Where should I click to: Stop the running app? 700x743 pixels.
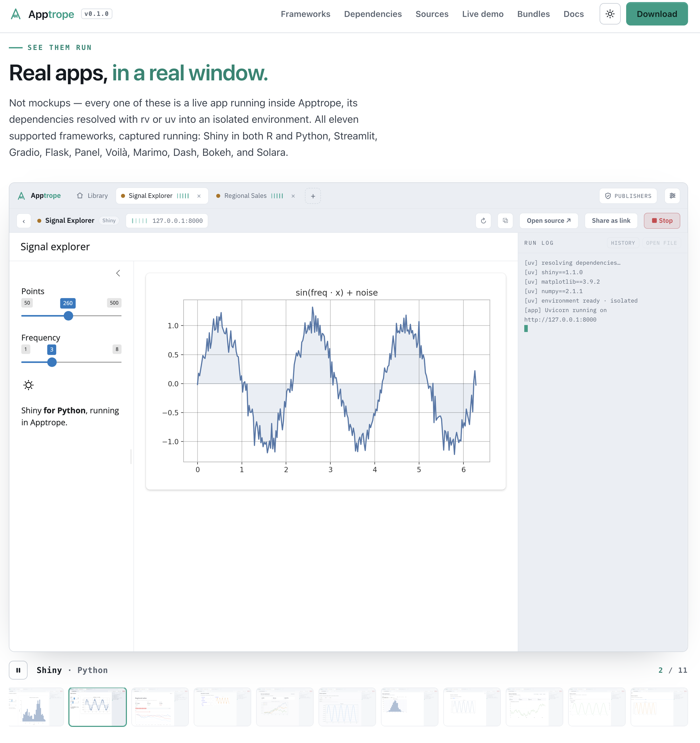pos(662,221)
